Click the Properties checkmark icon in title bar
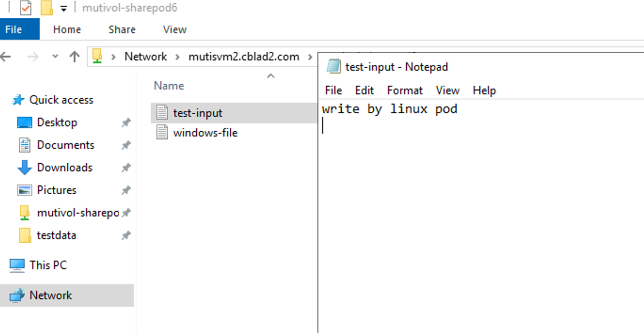The height and width of the screenshot is (333, 644). (25, 8)
